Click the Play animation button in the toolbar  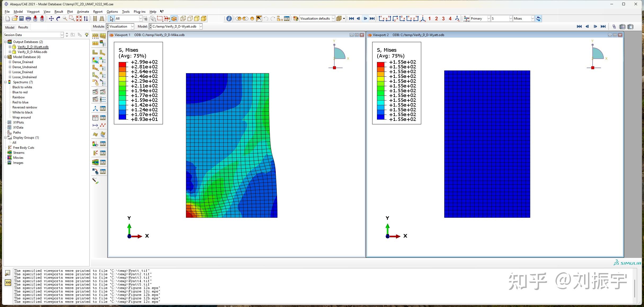365,19
